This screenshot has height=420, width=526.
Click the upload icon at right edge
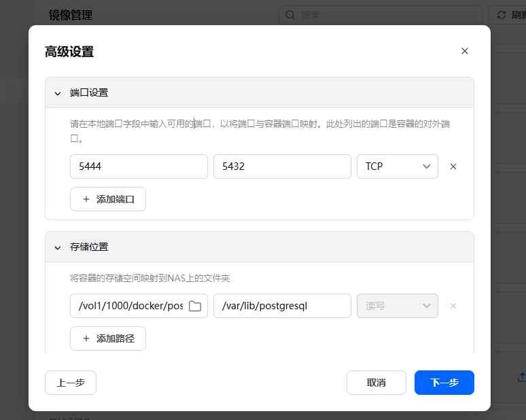[x=521, y=377]
